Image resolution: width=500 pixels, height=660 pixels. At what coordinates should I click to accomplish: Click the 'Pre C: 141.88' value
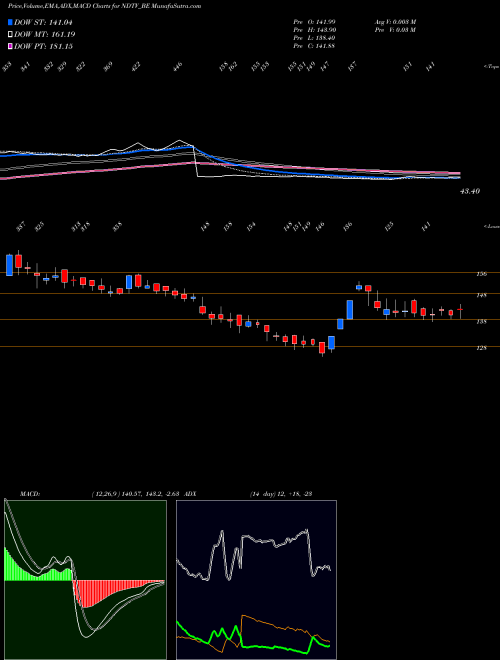pos(314,46)
